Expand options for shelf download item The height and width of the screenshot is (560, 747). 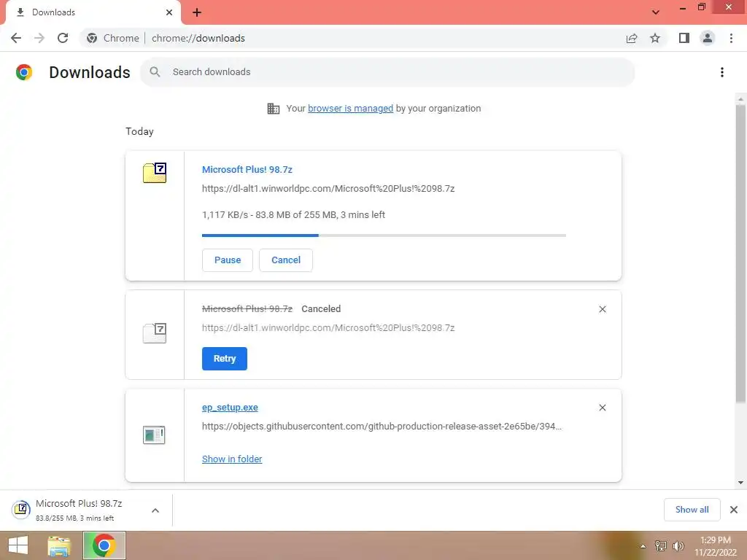pyautogui.click(x=155, y=510)
